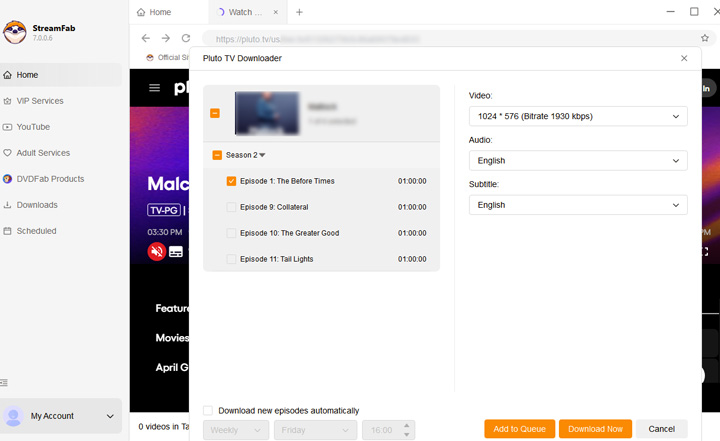720x441 pixels.
Task: Click the VIP Services crown icon
Action: tap(7, 101)
